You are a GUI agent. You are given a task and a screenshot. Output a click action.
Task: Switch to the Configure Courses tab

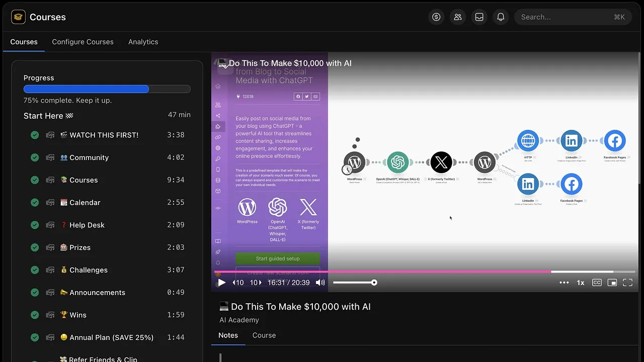click(83, 42)
